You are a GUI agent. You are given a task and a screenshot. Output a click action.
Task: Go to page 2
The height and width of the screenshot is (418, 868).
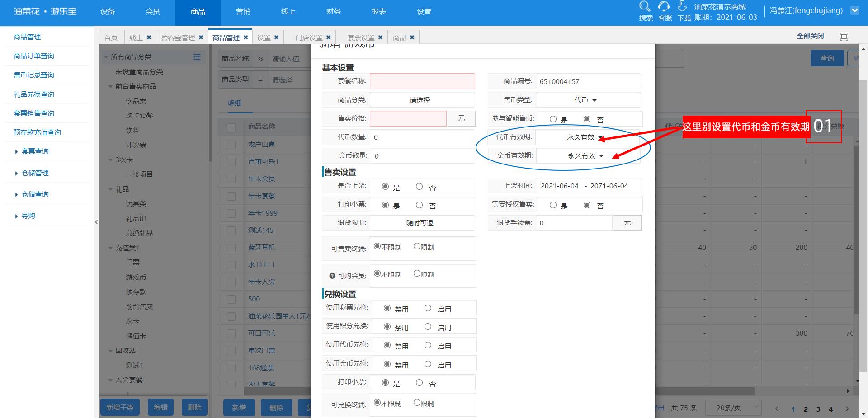click(806, 409)
